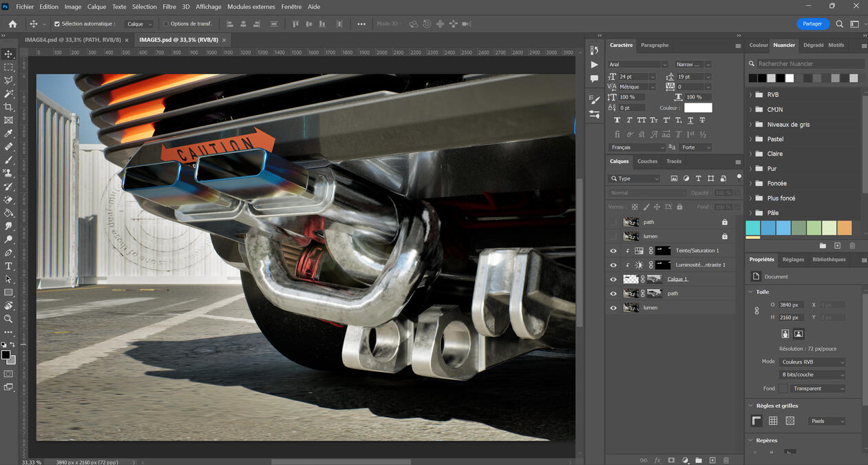Click the Rechercher Nuancier search field
This screenshot has height=465, width=868.
804,63
